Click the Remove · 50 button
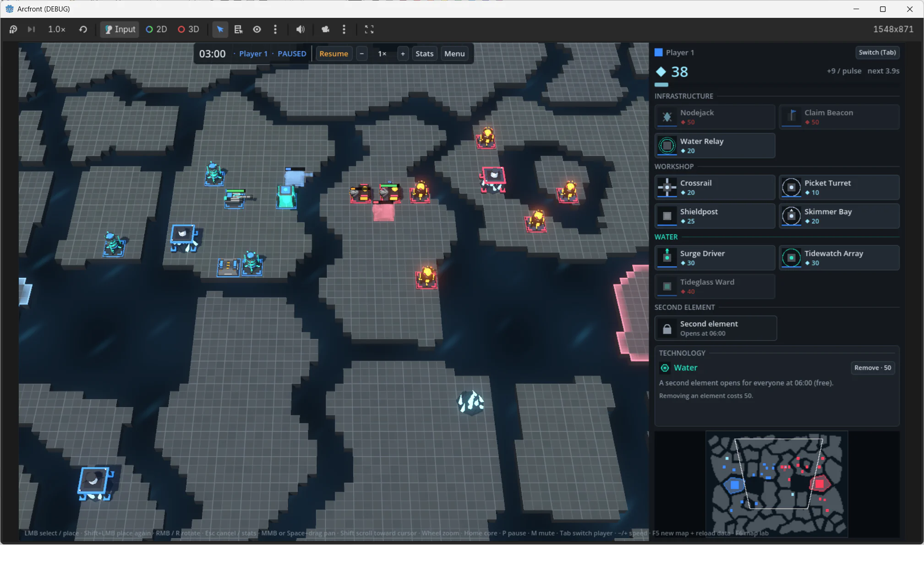 click(872, 368)
